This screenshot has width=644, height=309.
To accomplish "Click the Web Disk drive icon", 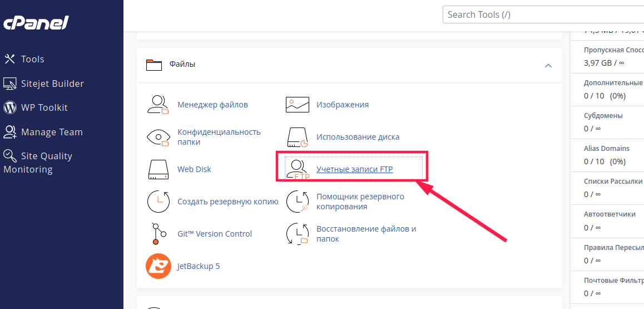I will [158, 169].
